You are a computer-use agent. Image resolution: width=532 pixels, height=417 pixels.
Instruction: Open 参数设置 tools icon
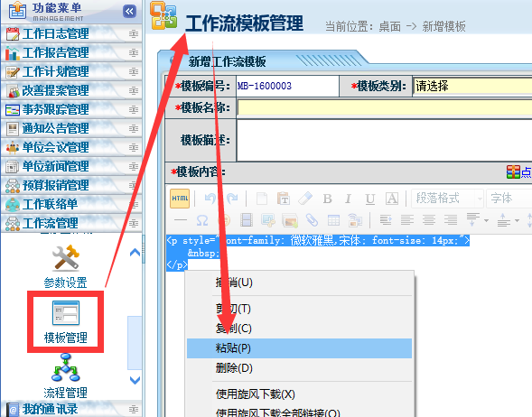point(65,266)
